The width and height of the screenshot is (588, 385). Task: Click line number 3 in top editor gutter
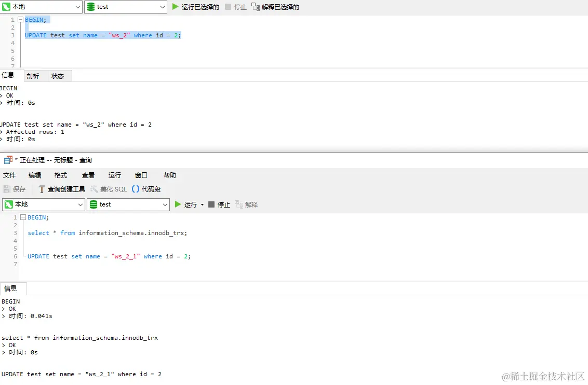(x=13, y=35)
